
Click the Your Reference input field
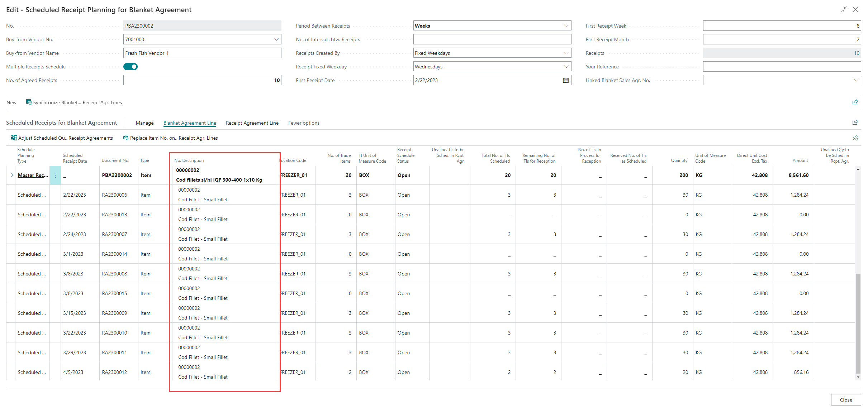click(x=782, y=67)
